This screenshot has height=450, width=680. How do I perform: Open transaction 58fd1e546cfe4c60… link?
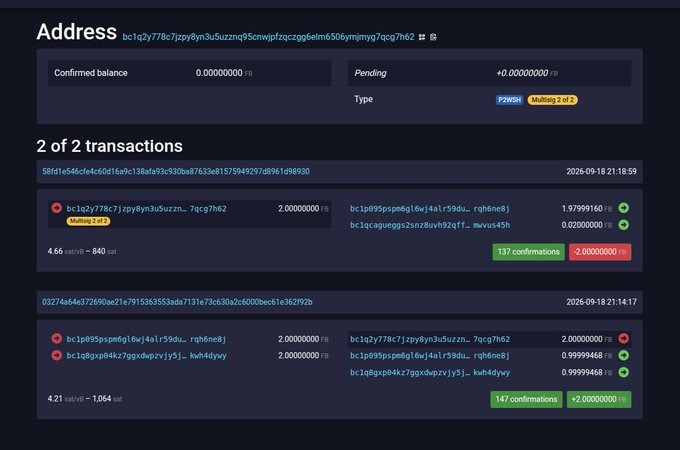tap(176, 171)
